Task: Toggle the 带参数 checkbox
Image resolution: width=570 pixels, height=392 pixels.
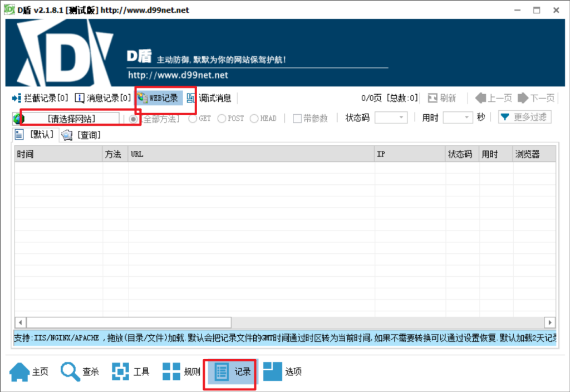Action: pos(297,119)
